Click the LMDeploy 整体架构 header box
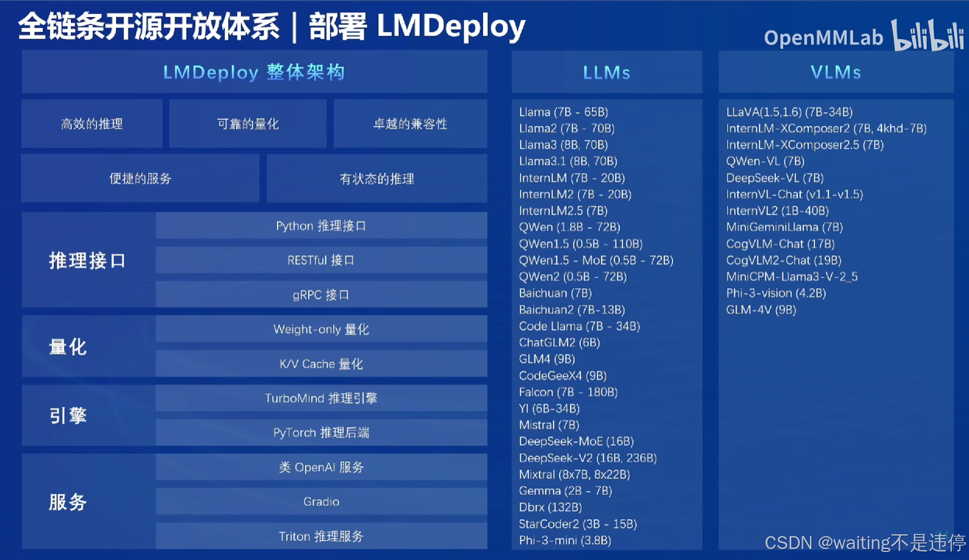Image resolution: width=969 pixels, height=560 pixels. 254,72
